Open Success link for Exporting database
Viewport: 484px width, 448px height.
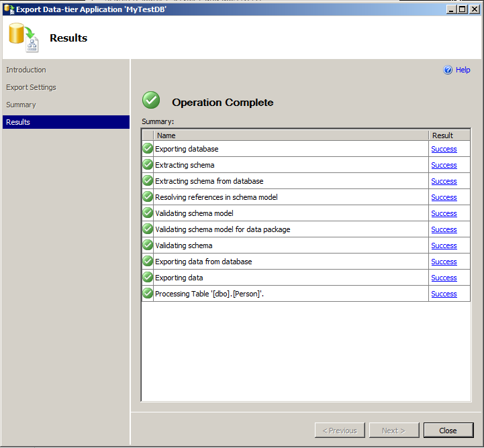[444, 149]
